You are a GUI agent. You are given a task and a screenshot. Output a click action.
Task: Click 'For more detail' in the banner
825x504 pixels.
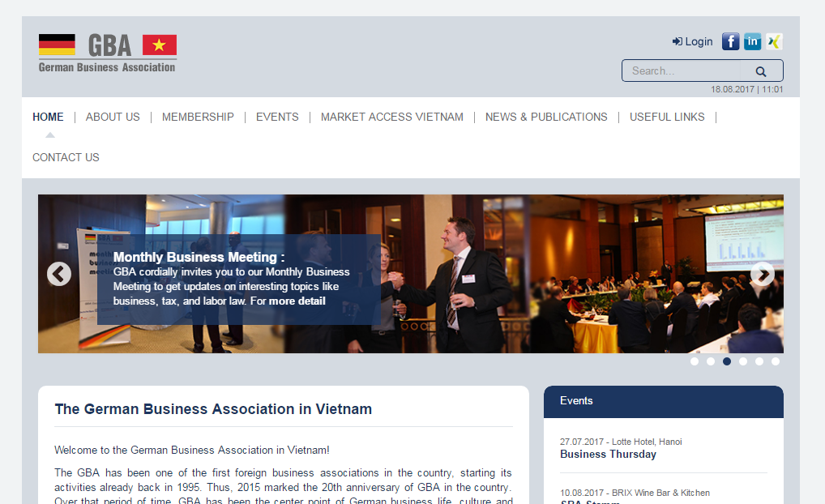tap(288, 301)
